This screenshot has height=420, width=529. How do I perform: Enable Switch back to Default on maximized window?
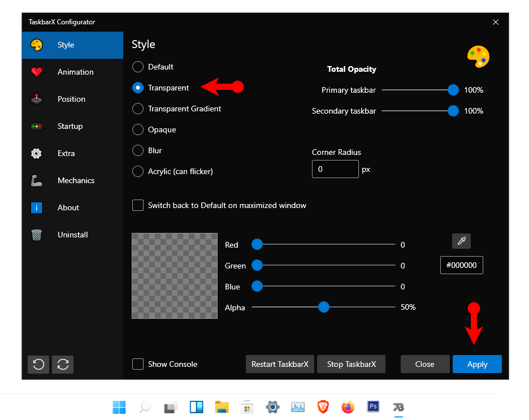(x=137, y=205)
